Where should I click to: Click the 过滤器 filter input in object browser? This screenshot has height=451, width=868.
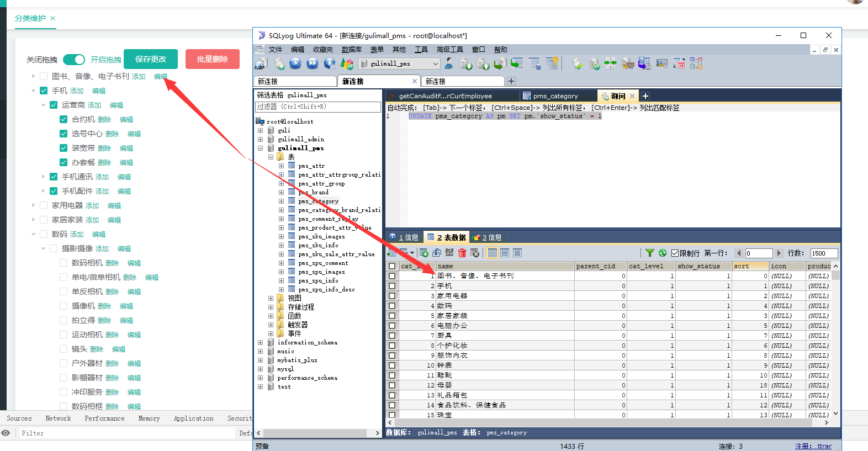point(318,107)
